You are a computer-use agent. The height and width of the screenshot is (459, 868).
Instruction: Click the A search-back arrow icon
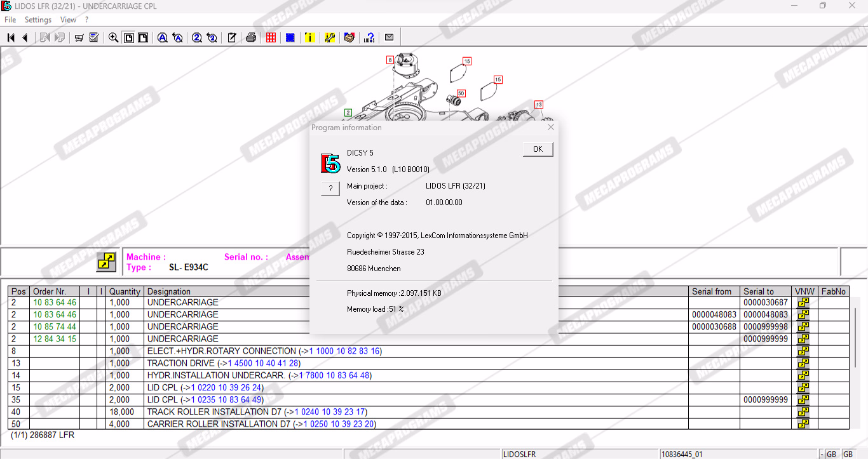click(x=178, y=37)
